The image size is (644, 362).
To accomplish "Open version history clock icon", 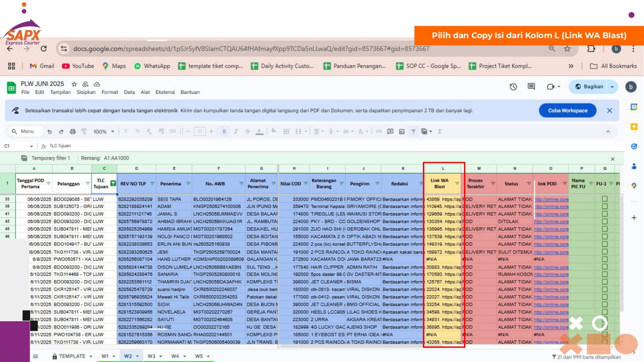I will 513,87.
